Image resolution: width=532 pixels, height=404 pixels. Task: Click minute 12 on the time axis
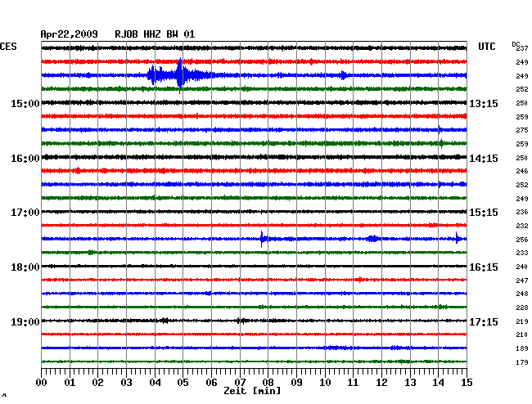pos(381,383)
